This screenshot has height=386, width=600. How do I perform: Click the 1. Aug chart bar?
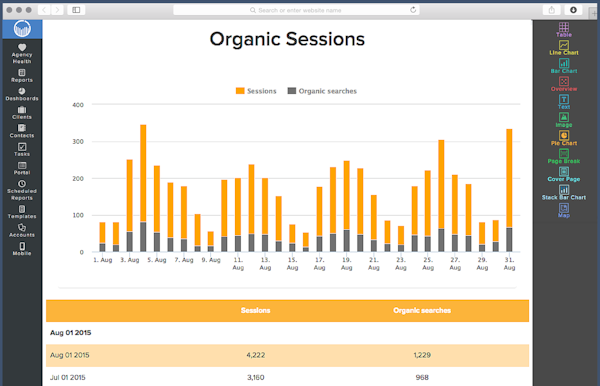pos(103,237)
